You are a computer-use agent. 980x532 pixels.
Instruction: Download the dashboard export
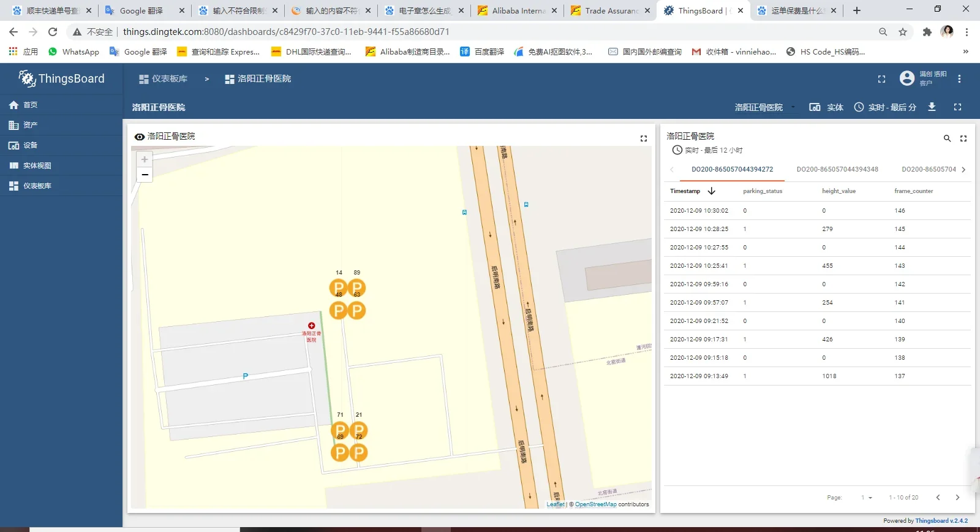click(x=932, y=107)
